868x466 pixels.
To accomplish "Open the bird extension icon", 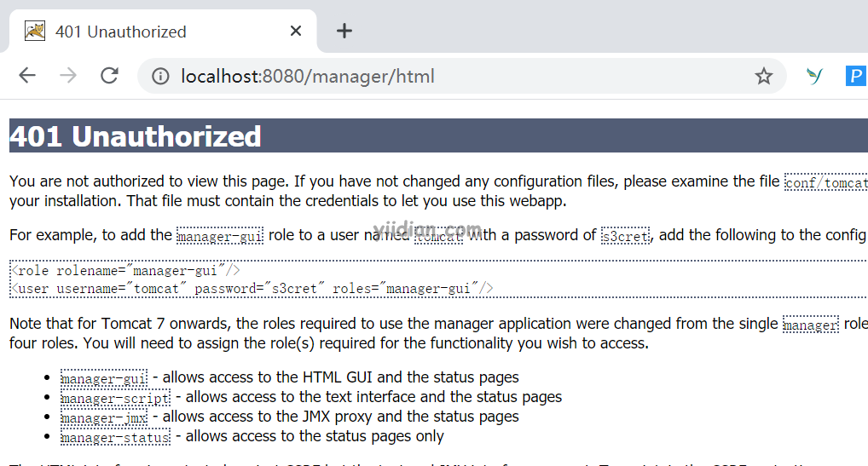I will [814, 76].
